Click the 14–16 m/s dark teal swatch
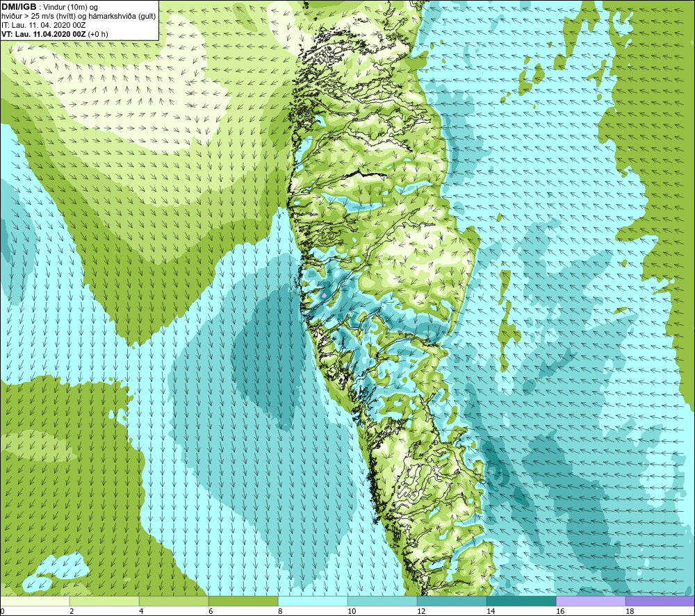The image size is (695, 616). pyautogui.click(x=521, y=601)
